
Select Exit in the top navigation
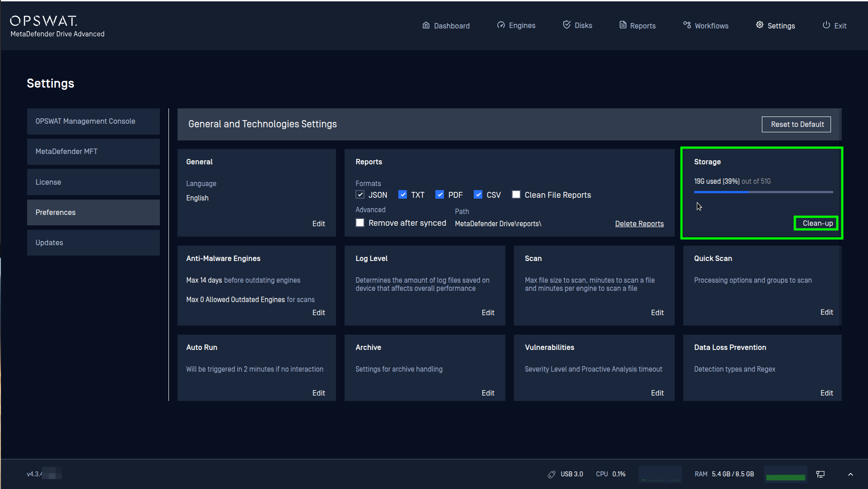click(835, 26)
